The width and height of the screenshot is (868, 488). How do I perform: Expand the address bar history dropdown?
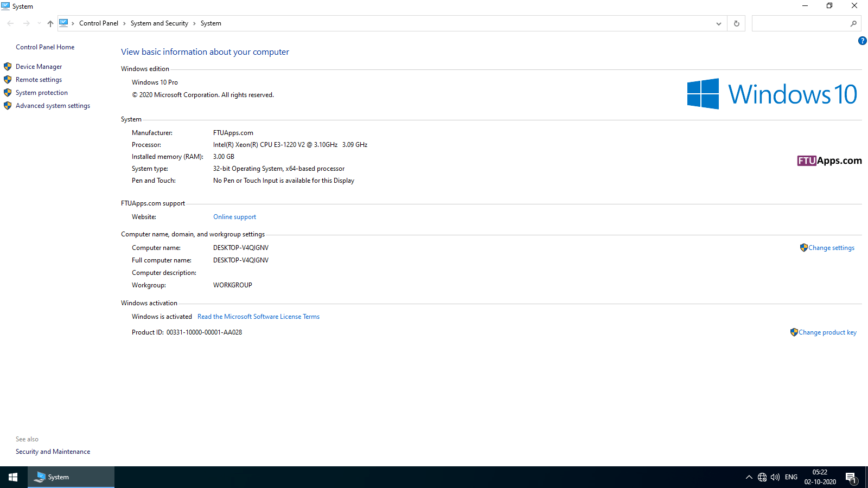click(719, 23)
